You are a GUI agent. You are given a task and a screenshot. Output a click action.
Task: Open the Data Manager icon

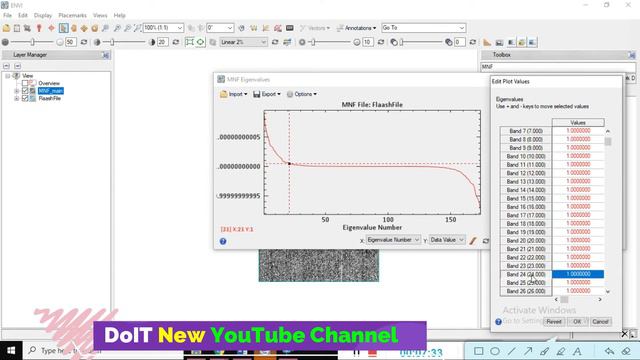tap(17, 28)
